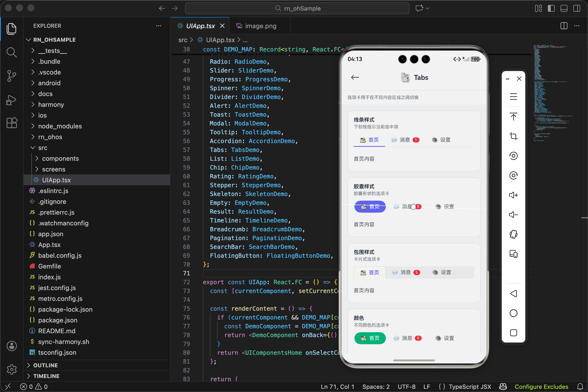Click the green 首页 capsule tab
This screenshot has width=588, height=392.
370,338
